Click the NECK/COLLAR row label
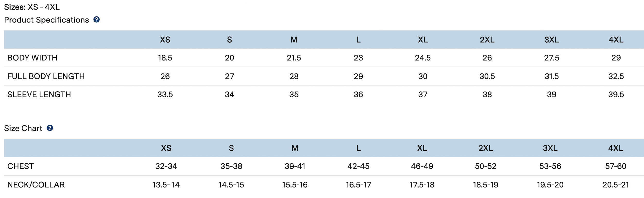The image size is (644, 198). [x=36, y=185]
